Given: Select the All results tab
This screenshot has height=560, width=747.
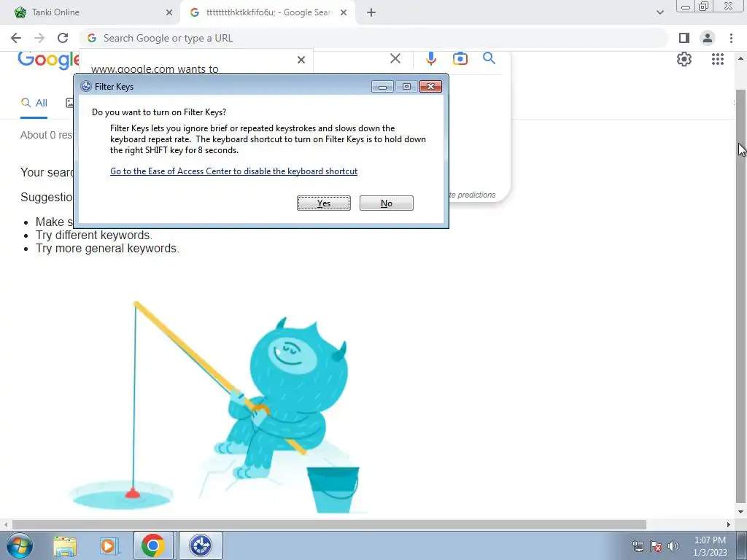Looking at the screenshot, I should coord(34,103).
